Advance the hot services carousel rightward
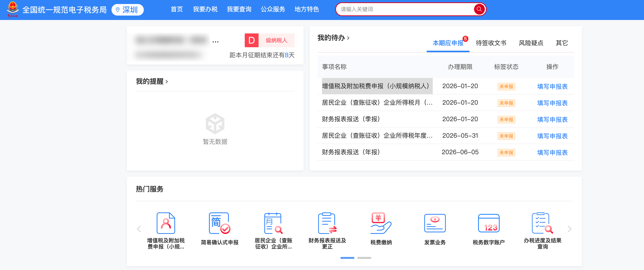 coord(570,229)
